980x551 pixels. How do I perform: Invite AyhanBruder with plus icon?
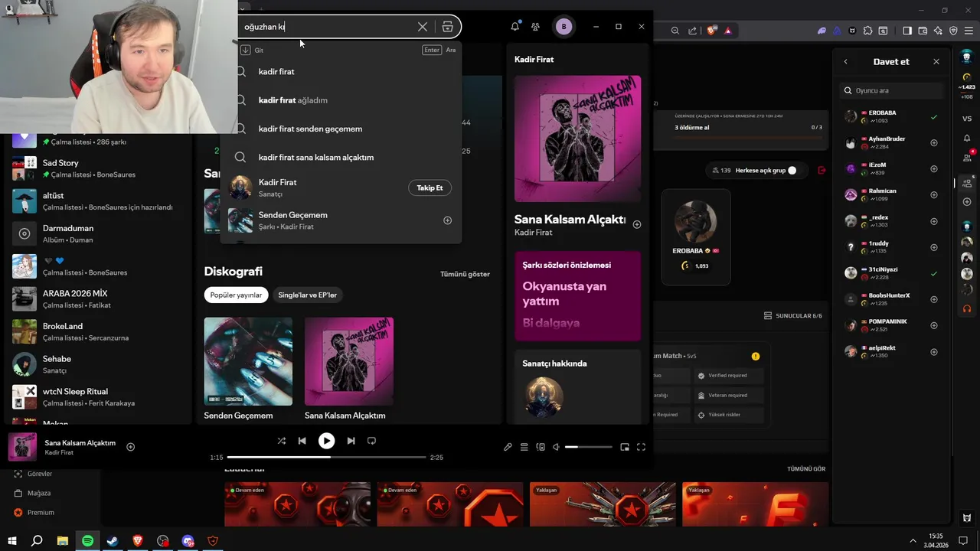[x=934, y=143]
